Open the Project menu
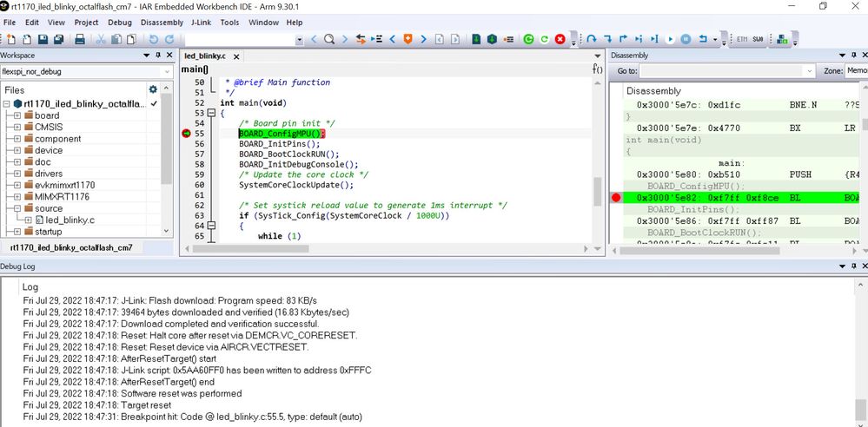Image resolution: width=868 pixels, height=427 pixels. click(x=86, y=22)
